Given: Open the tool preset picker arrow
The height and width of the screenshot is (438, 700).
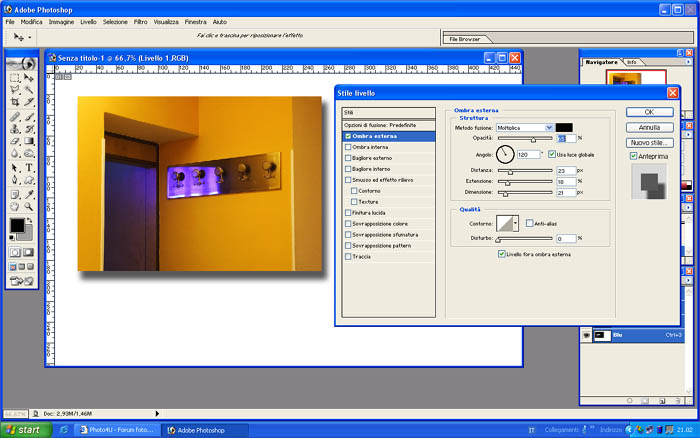Looking at the screenshot, I should 29,38.
